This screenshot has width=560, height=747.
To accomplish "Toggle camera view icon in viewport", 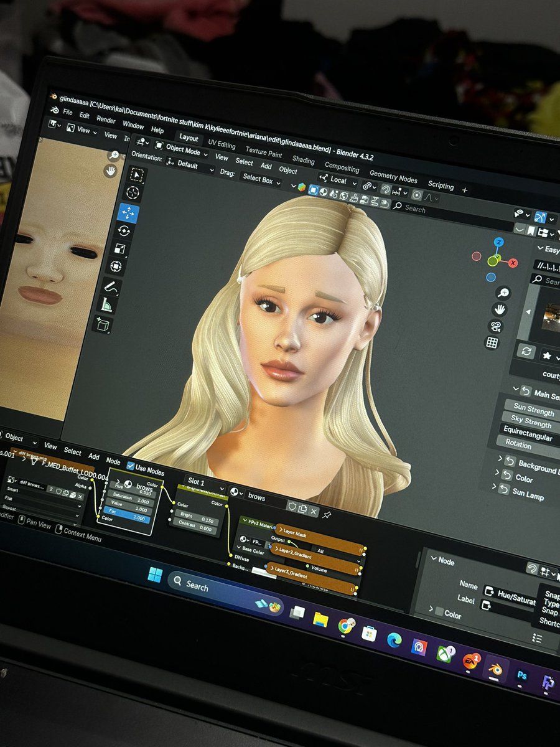I will click(x=496, y=326).
